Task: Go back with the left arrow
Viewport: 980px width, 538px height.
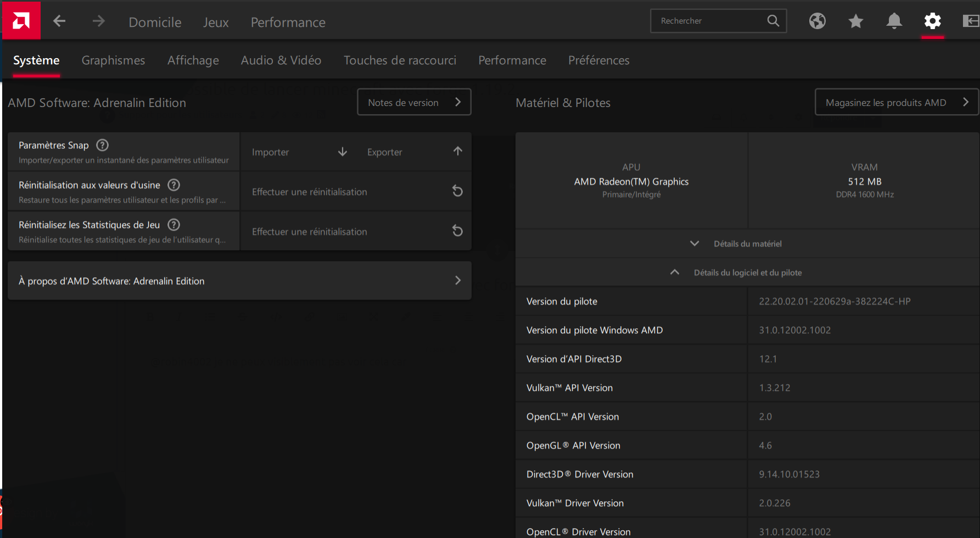Action: [59, 21]
